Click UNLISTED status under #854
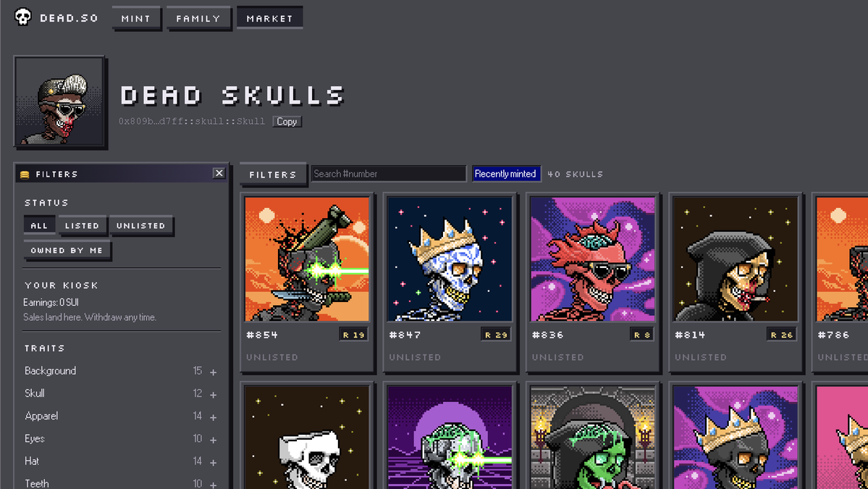868x489 pixels. [x=272, y=357]
